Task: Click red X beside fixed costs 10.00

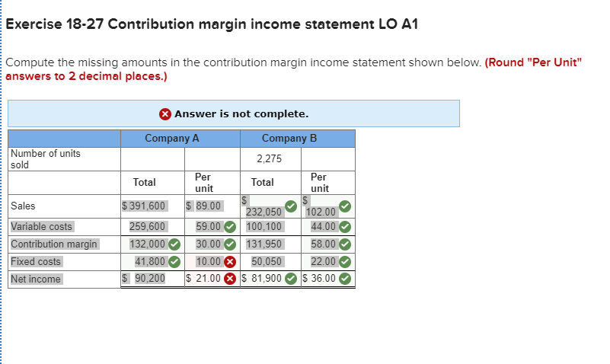Action: 230,262
